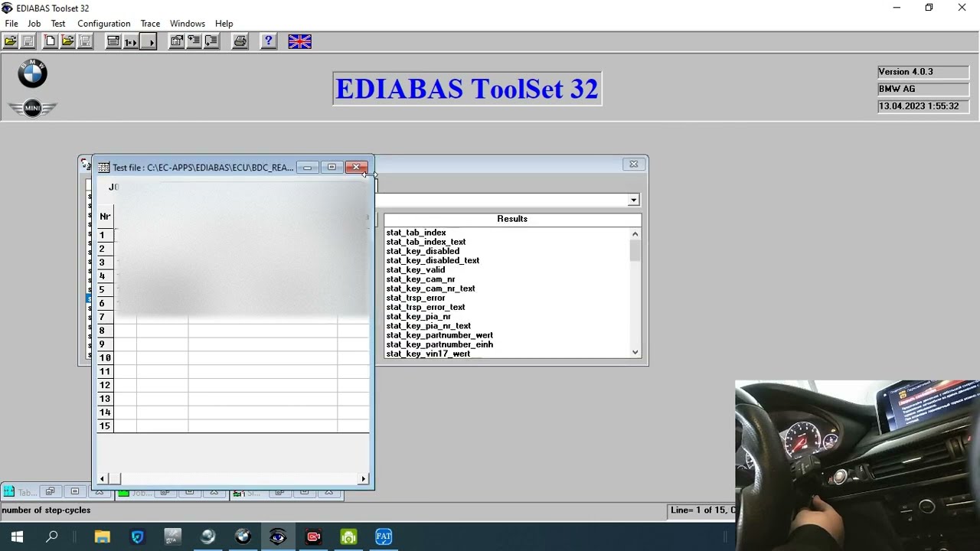The width and height of the screenshot is (980, 551).
Task: Select row 15 in test file table
Action: pyautogui.click(x=233, y=426)
